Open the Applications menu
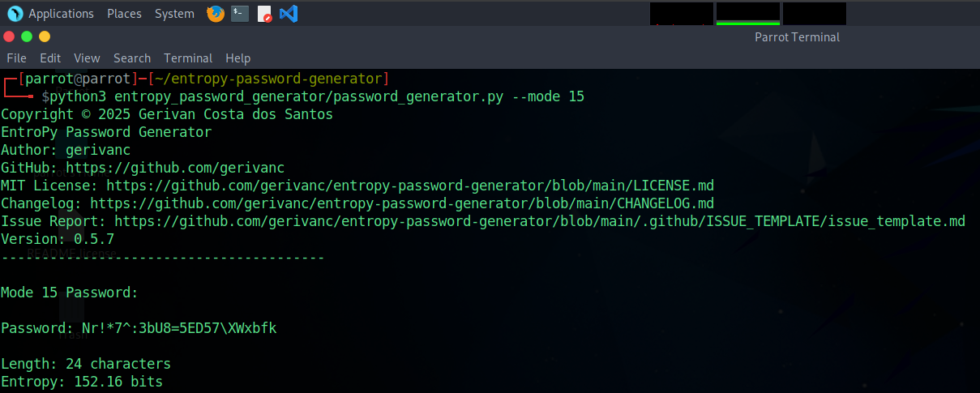The width and height of the screenshot is (980, 393). (61, 14)
